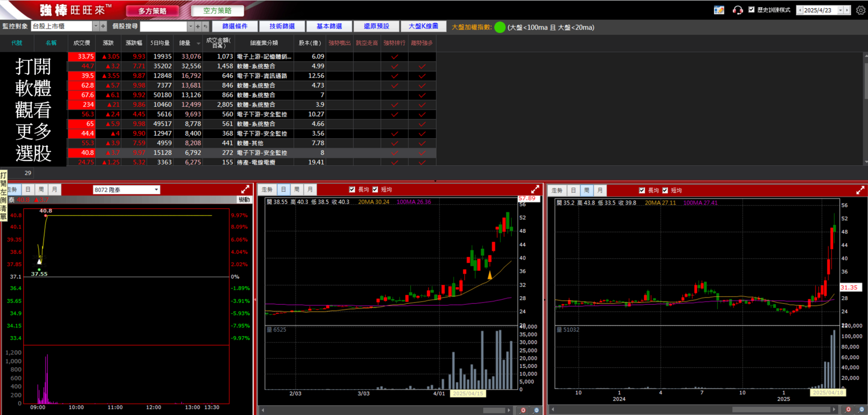Viewport: 868px width, 415px height.
Task: Select row with price 33.75
Action: pos(252,57)
